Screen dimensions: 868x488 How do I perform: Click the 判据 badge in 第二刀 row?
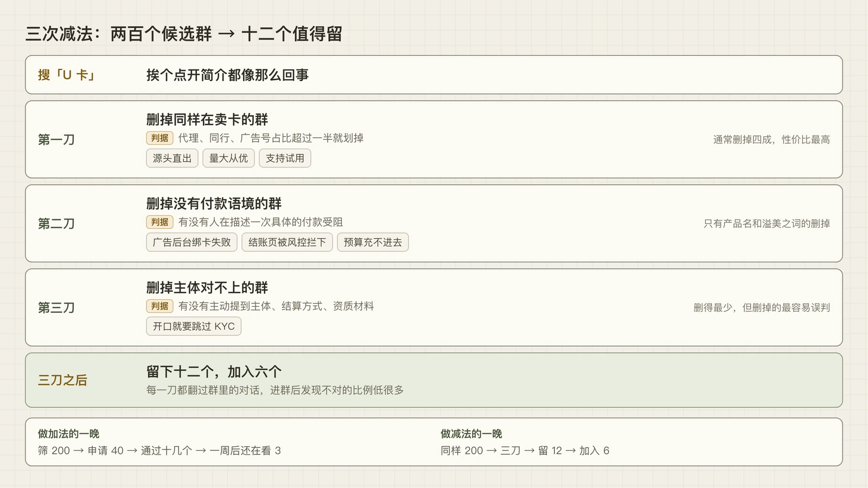[159, 222]
